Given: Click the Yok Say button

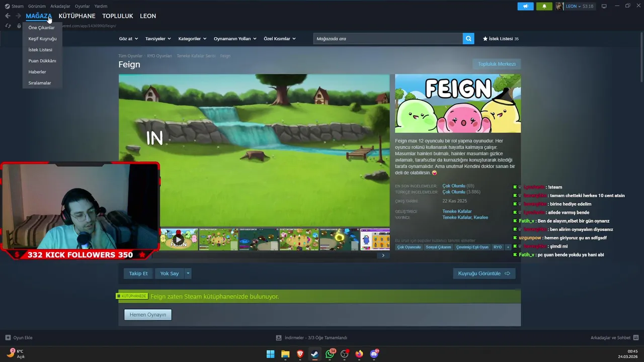Looking at the screenshot, I should tap(170, 274).
